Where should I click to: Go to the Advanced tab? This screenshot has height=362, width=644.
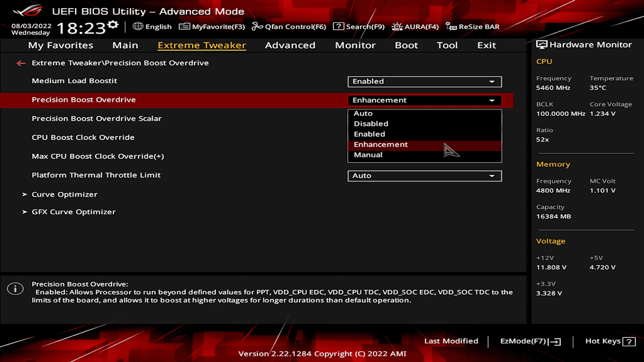(290, 45)
